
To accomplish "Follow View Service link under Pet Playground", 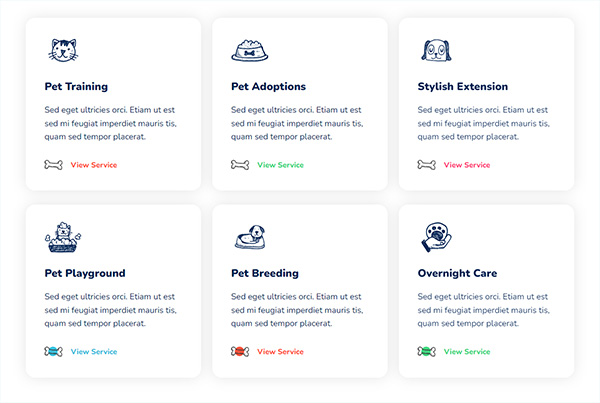I will point(94,352).
